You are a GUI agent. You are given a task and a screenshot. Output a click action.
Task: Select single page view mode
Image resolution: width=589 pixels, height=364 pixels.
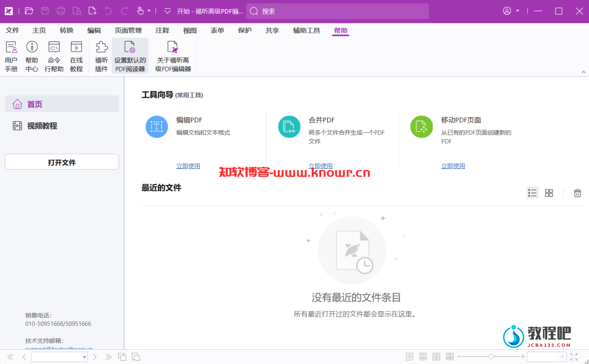[x=410, y=357]
